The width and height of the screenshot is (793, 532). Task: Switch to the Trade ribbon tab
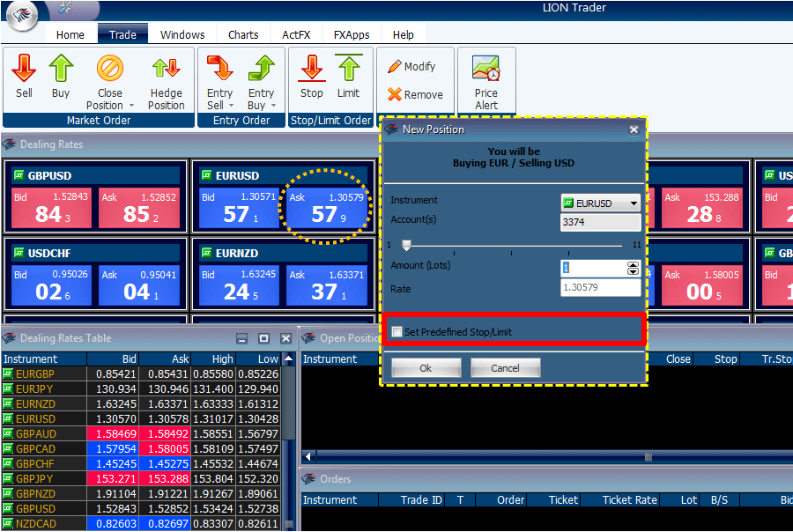pyautogui.click(x=122, y=35)
